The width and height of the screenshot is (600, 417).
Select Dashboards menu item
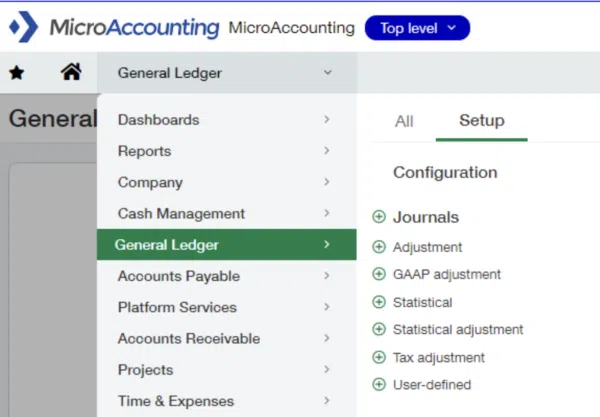(x=227, y=120)
